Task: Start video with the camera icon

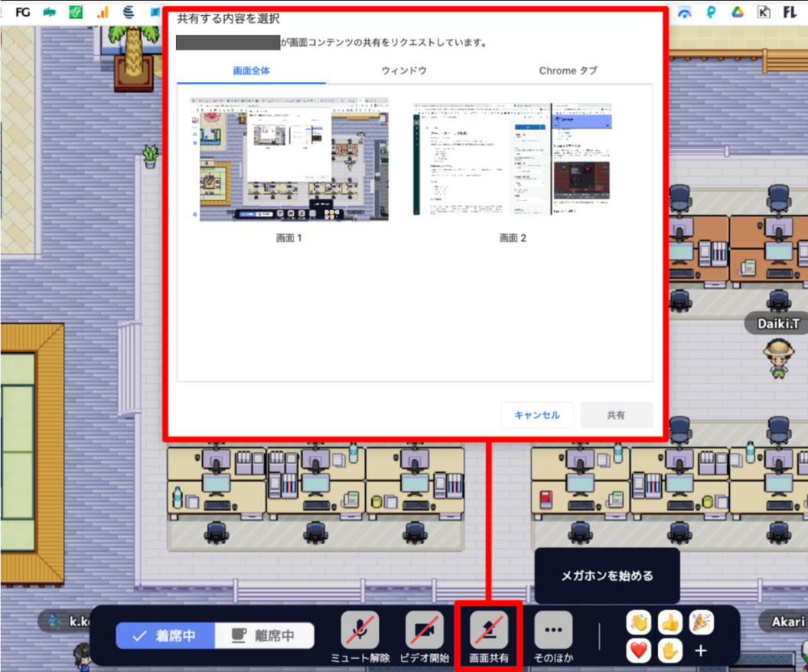Action: click(424, 630)
